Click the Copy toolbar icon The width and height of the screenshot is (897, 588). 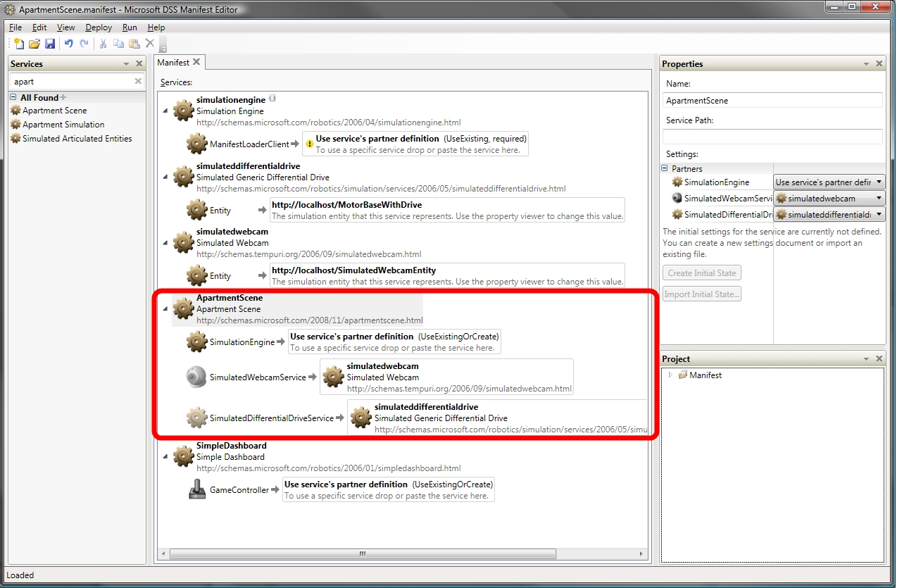(x=119, y=44)
